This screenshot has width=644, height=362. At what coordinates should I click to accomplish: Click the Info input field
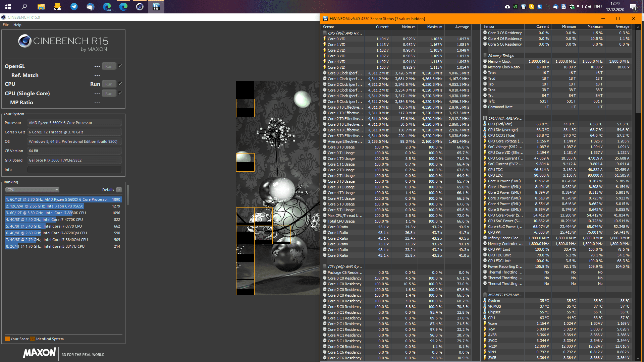74,170
